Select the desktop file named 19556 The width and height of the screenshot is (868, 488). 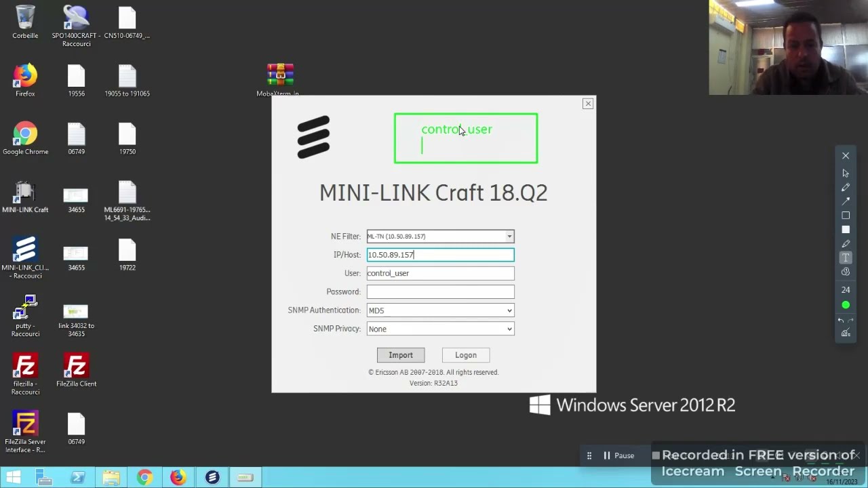[x=76, y=80]
